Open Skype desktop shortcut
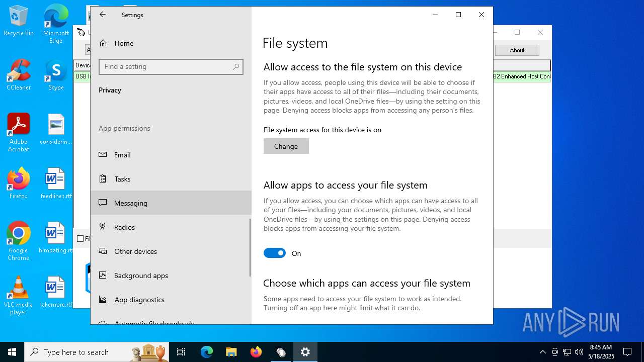The image size is (644, 362). tap(56, 75)
